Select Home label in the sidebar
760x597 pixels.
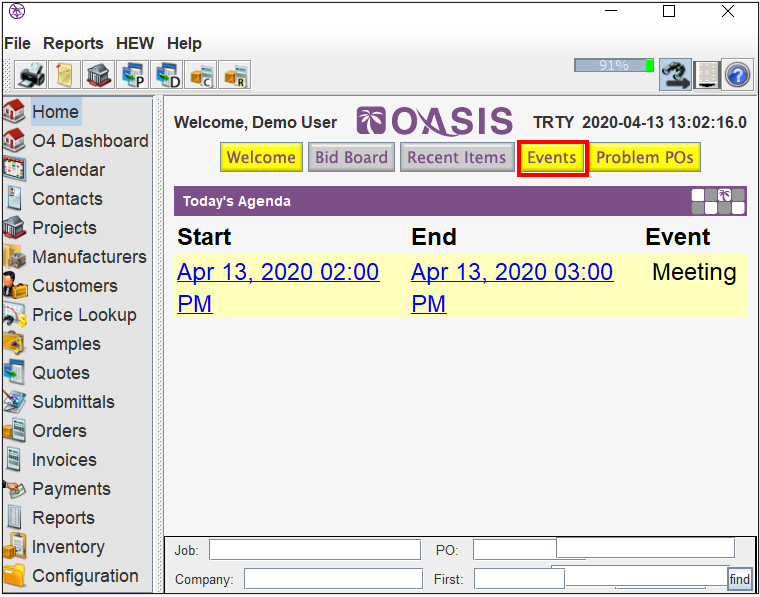point(56,111)
